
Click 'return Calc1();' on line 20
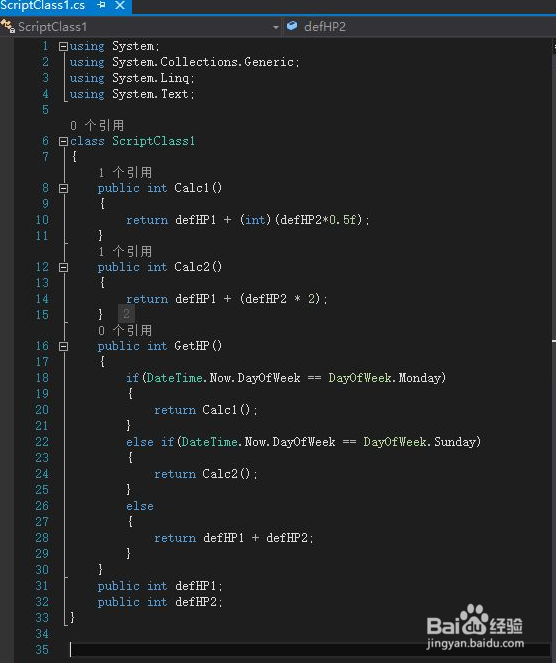point(206,410)
